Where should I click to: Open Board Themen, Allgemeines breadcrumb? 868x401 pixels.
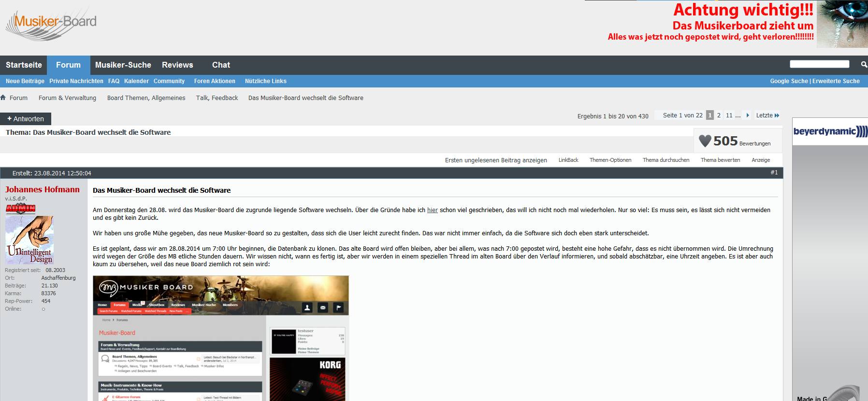(x=146, y=98)
